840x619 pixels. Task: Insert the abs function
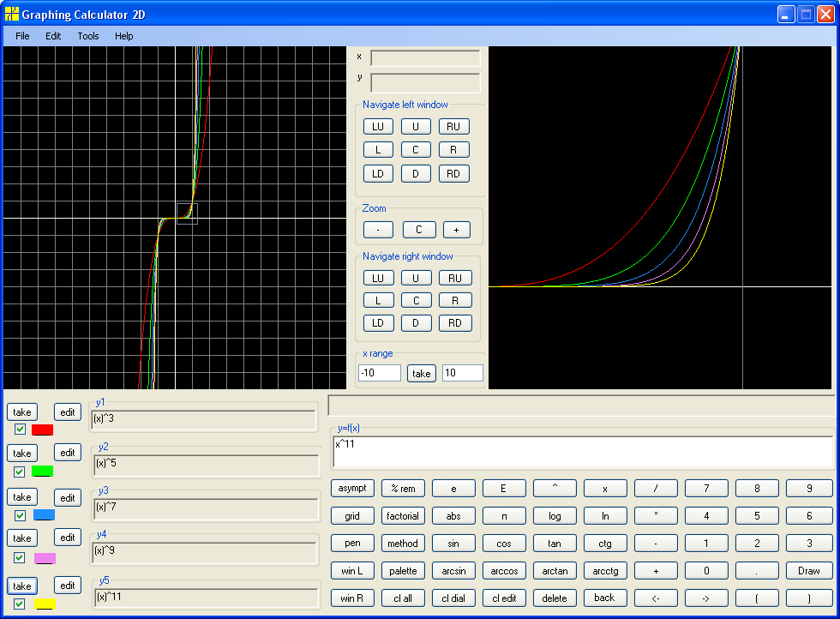coord(453,515)
